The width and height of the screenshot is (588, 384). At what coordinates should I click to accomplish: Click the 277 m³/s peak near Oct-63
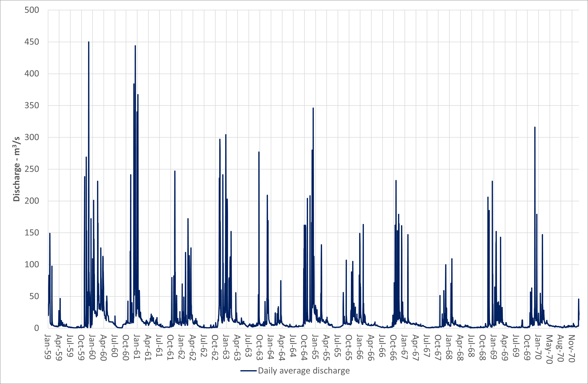[x=259, y=152]
